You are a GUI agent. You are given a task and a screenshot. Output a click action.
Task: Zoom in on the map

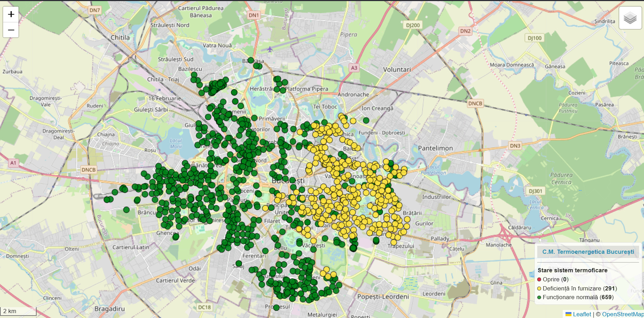(x=11, y=14)
